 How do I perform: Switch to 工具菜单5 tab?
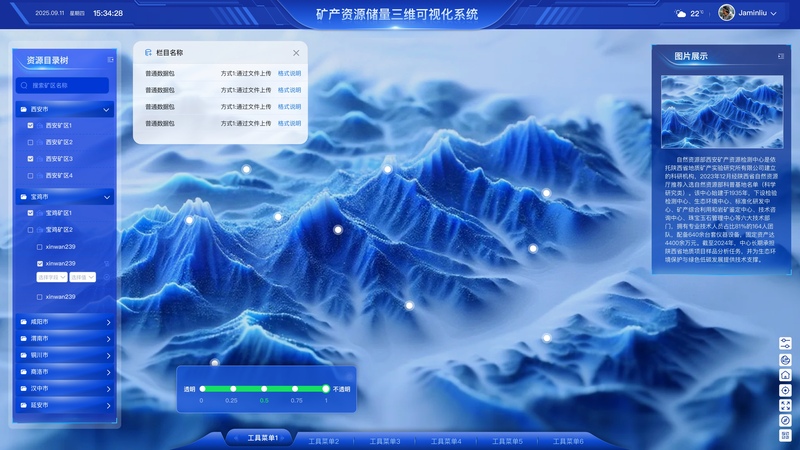[507, 441]
